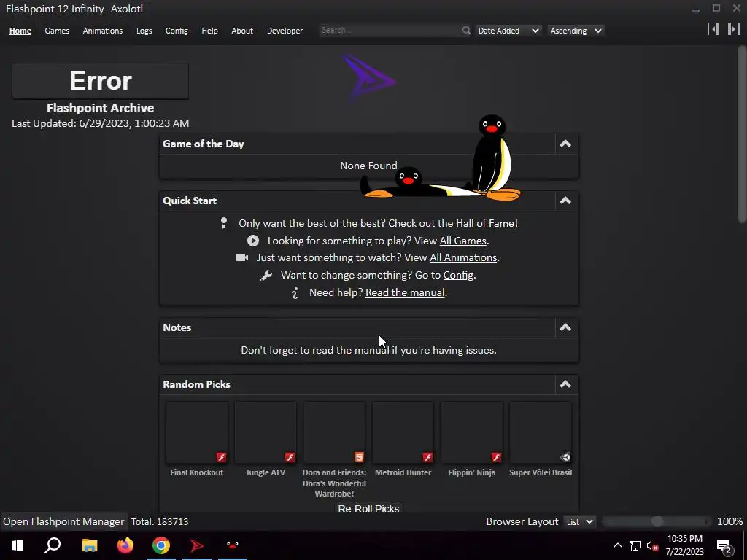The height and width of the screenshot is (560, 747).
Task: Open the Date Added sort dropdown
Action: [x=508, y=31]
